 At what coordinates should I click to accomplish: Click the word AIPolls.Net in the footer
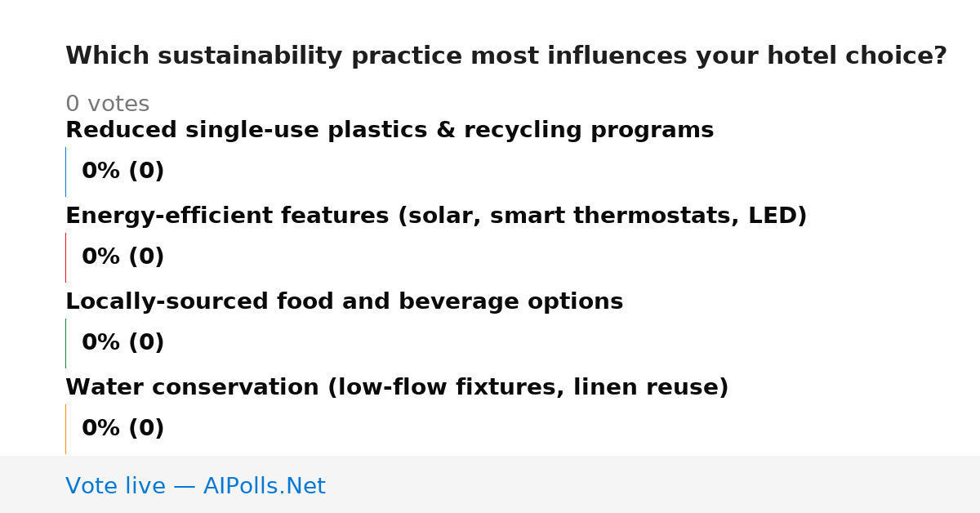click(264, 487)
